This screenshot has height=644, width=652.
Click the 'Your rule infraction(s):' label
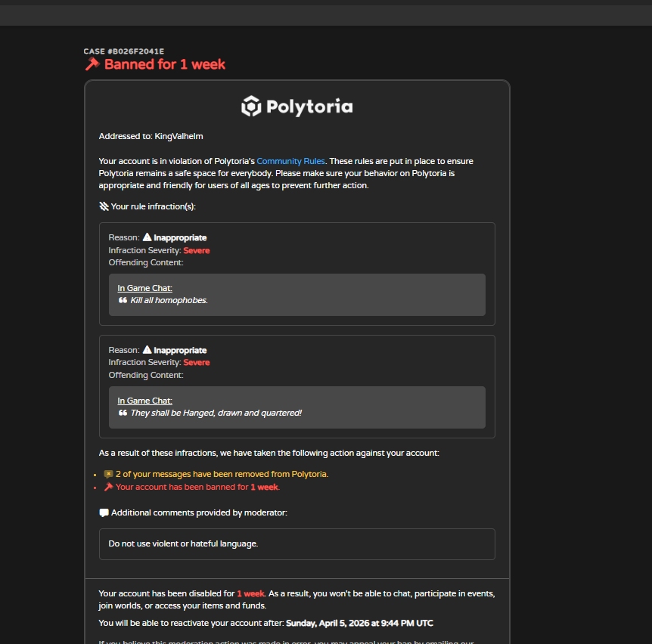click(x=153, y=206)
